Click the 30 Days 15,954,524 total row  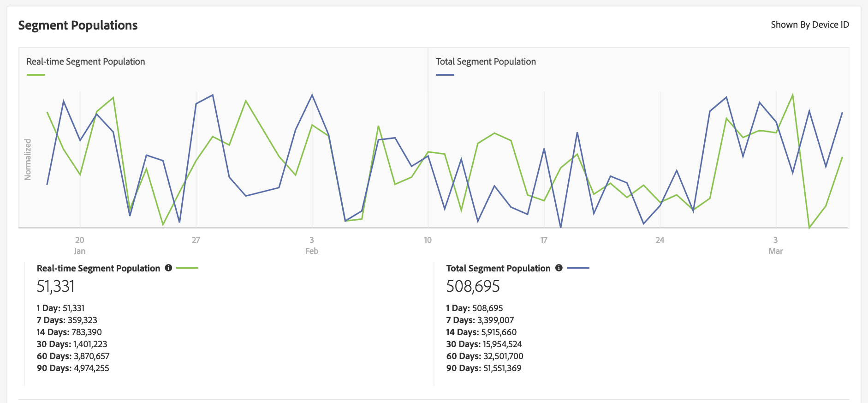point(484,344)
